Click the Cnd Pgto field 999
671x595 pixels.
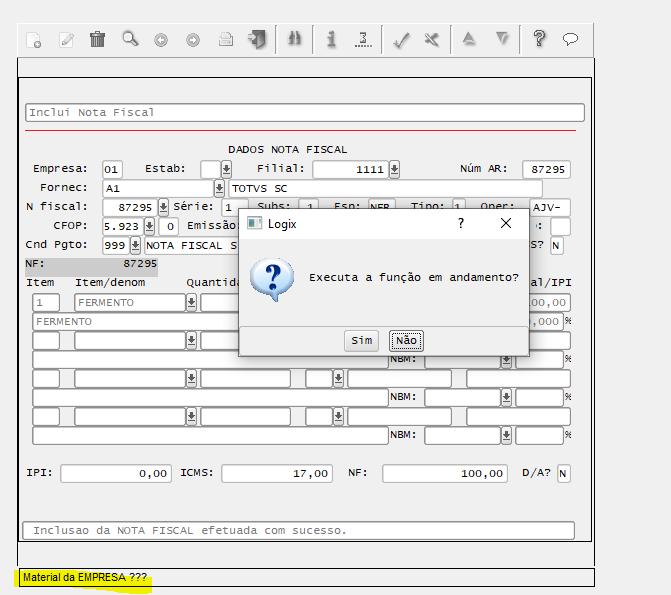click(116, 245)
